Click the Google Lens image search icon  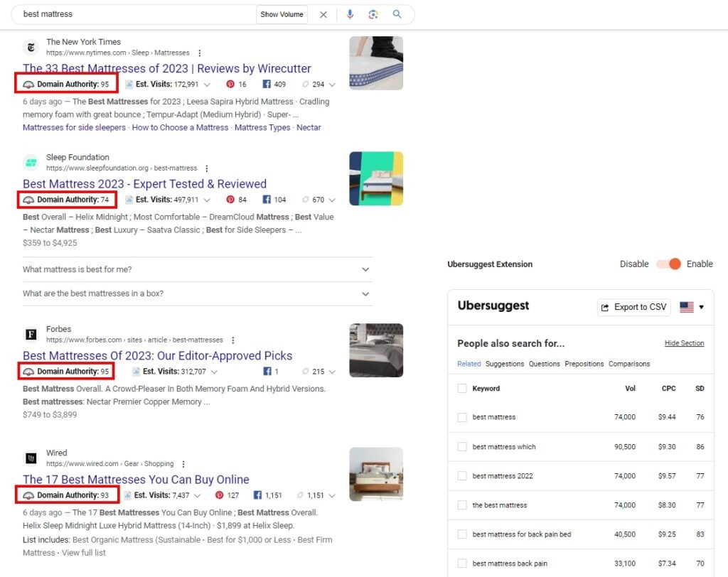pyautogui.click(x=373, y=14)
